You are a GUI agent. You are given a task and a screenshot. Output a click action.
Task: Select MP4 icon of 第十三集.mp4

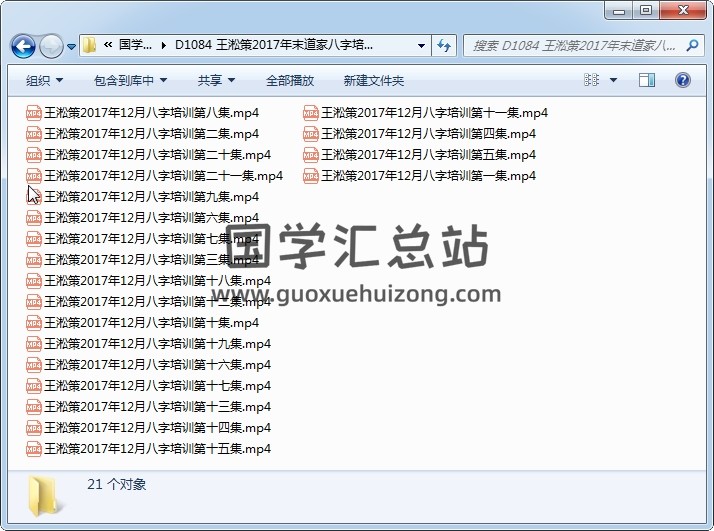34,407
